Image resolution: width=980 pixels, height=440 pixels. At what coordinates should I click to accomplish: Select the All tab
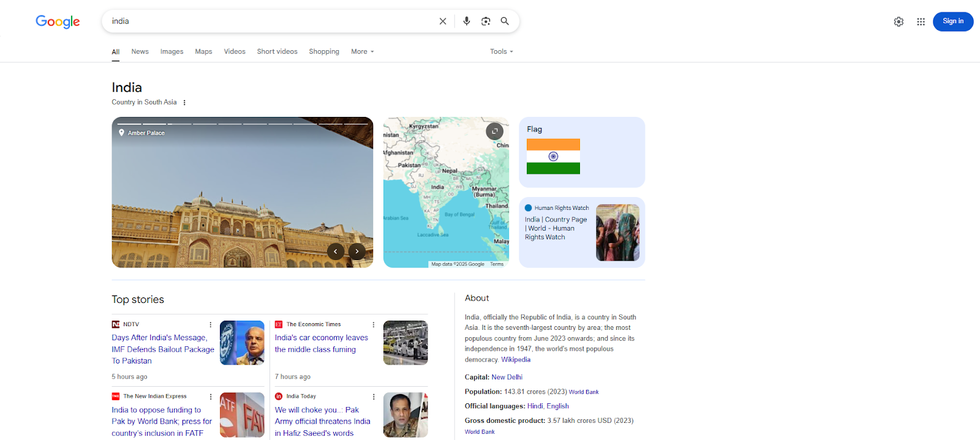click(x=116, y=52)
